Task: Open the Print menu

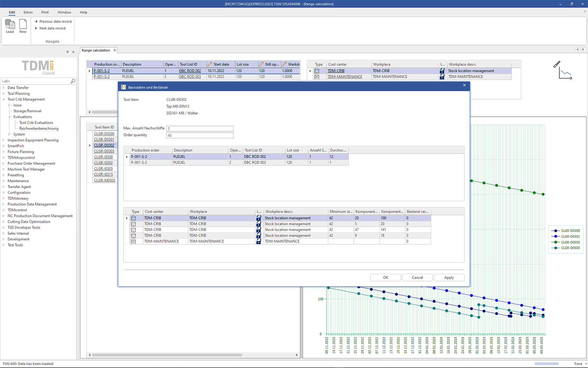Action: pyautogui.click(x=45, y=12)
